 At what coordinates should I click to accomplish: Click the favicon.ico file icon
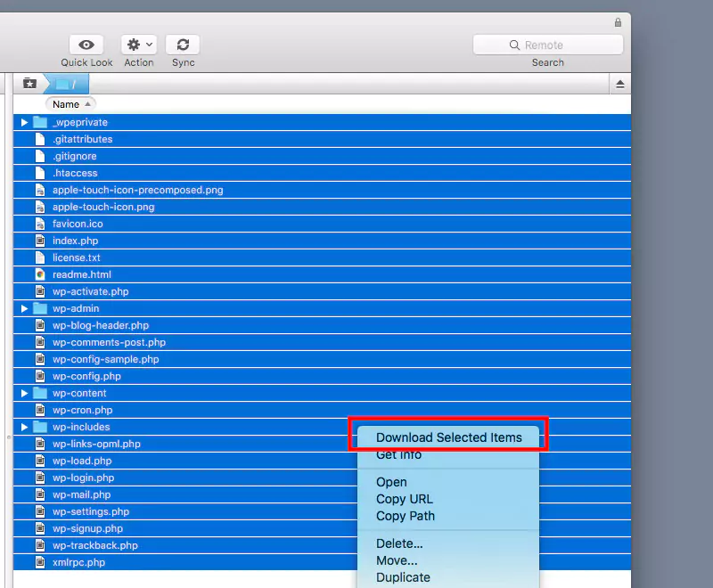click(40, 223)
